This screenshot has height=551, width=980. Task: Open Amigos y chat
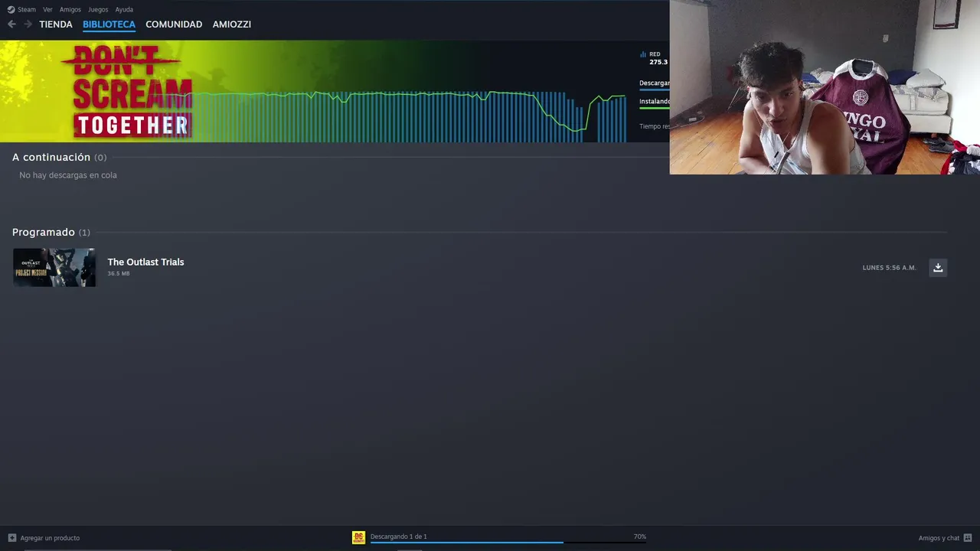(939, 538)
